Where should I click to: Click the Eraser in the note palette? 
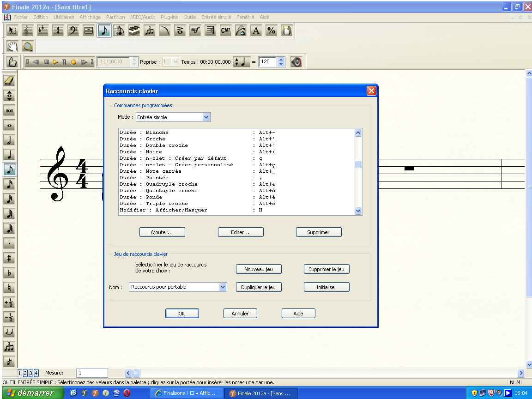9,81
